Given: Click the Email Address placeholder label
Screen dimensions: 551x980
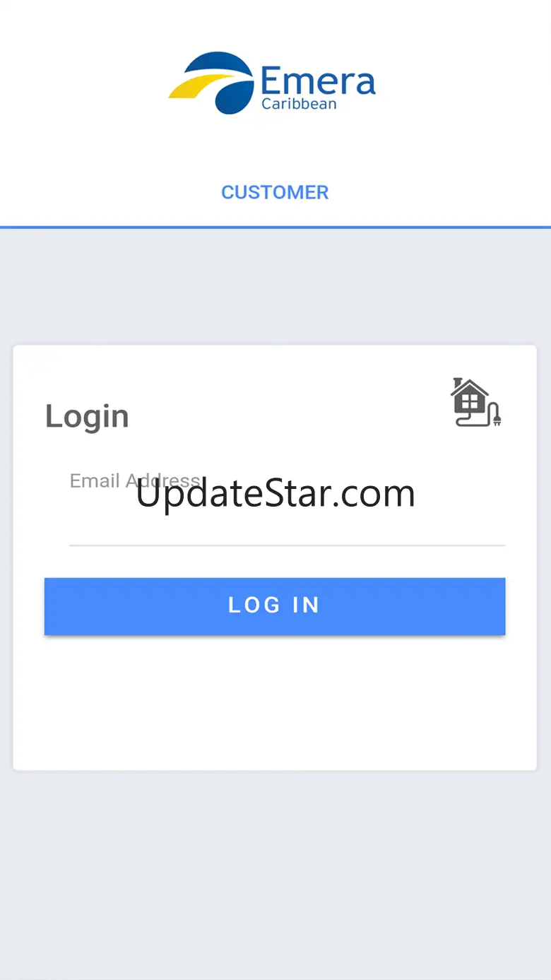Looking at the screenshot, I should pyautogui.click(x=134, y=481).
